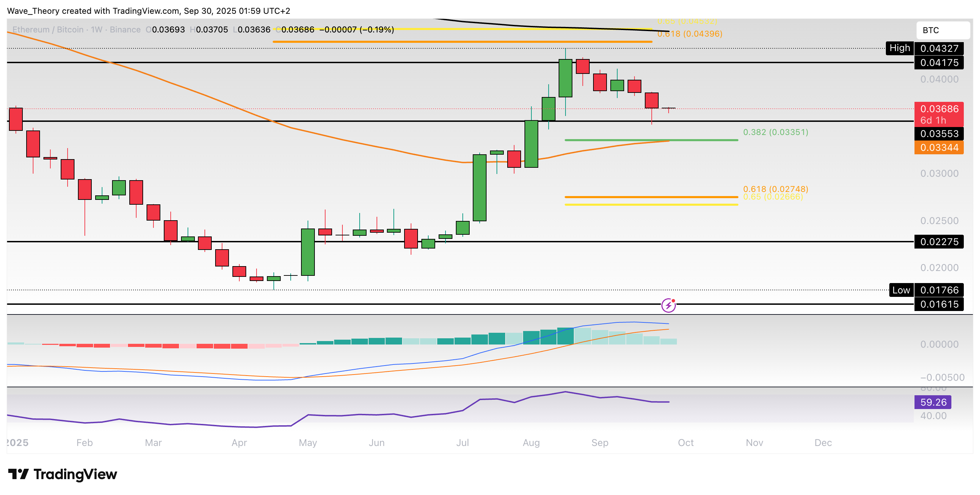980x495 pixels.
Task: Select the 0.02275 support level price label
Action: 939,242
